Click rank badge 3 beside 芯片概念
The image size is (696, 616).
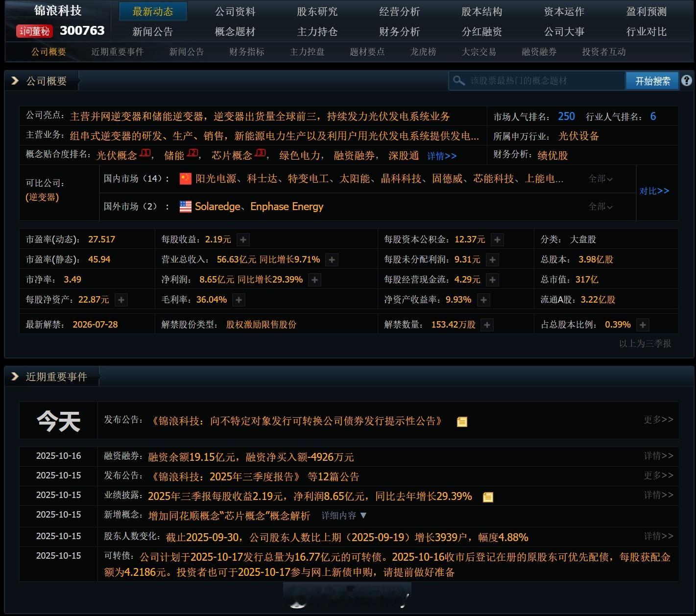pyautogui.click(x=260, y=153)
